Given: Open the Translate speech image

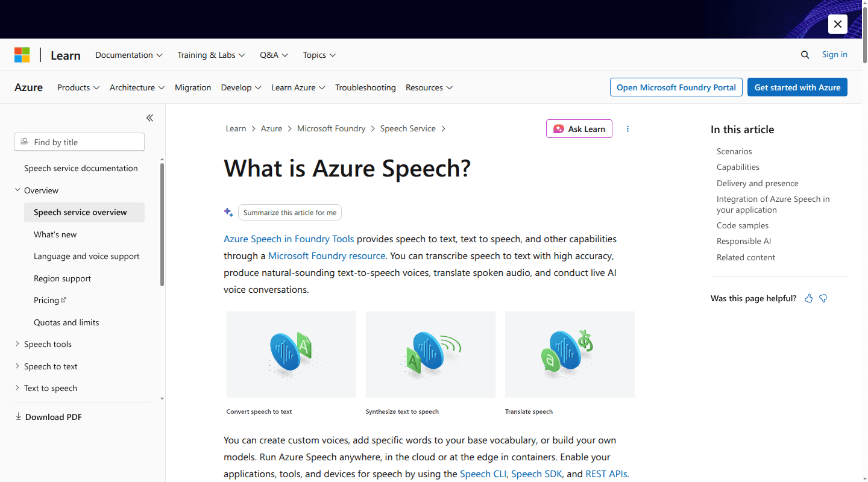Looking at the screenshot, I should pyautogui.click(x=570, y=354).
